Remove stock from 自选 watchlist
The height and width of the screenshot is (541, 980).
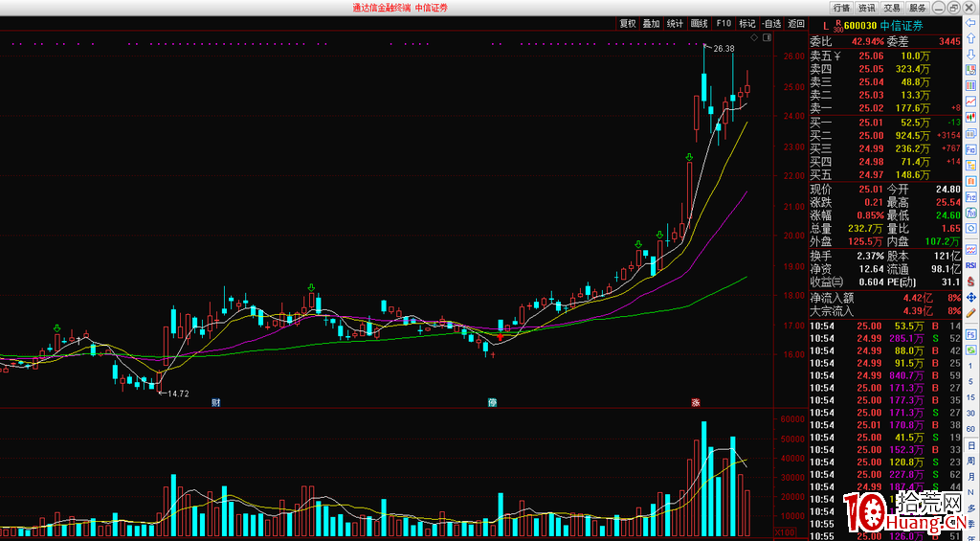point(771,24)
